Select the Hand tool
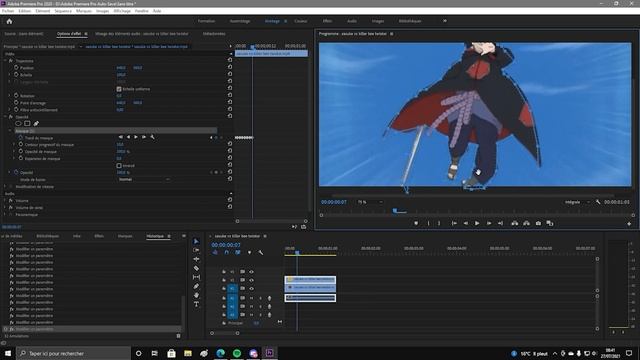 196,295
